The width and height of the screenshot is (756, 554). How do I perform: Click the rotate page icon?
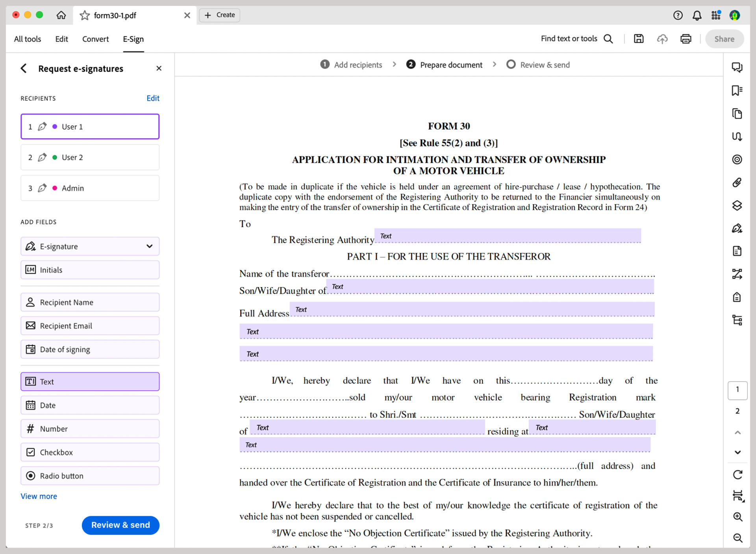(737, 475)
